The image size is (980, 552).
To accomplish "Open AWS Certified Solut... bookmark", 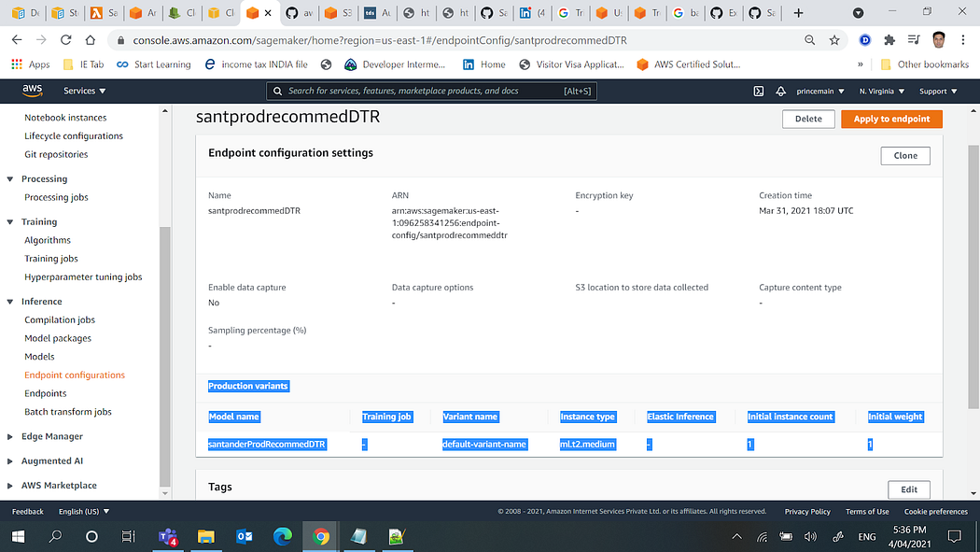I will [x=688, y=64].
